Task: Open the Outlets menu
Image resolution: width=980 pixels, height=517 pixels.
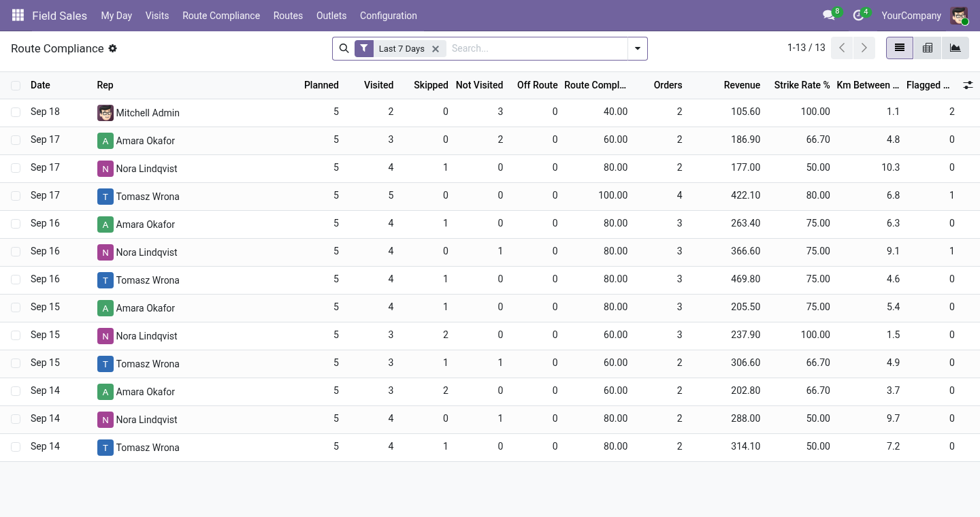Action: point(331,15)
